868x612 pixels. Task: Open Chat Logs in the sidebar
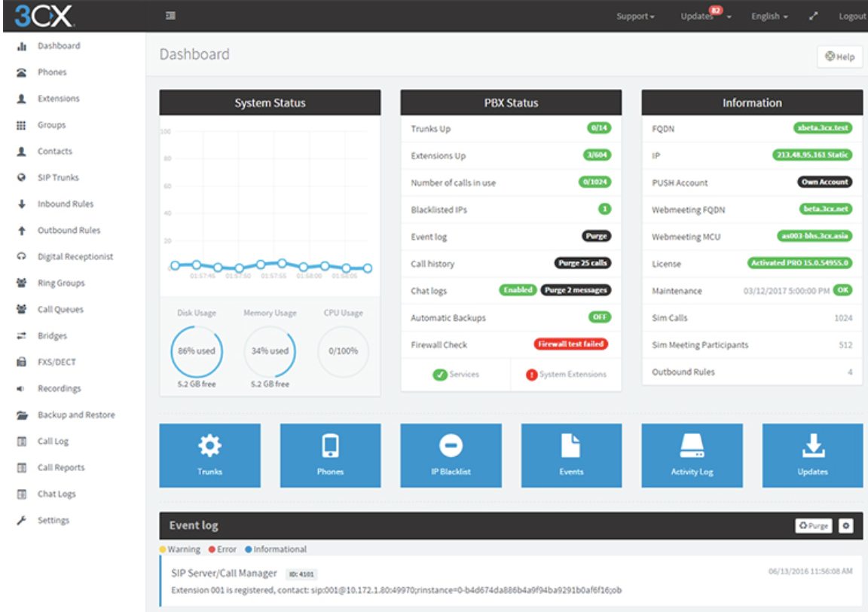pos(57,494)
